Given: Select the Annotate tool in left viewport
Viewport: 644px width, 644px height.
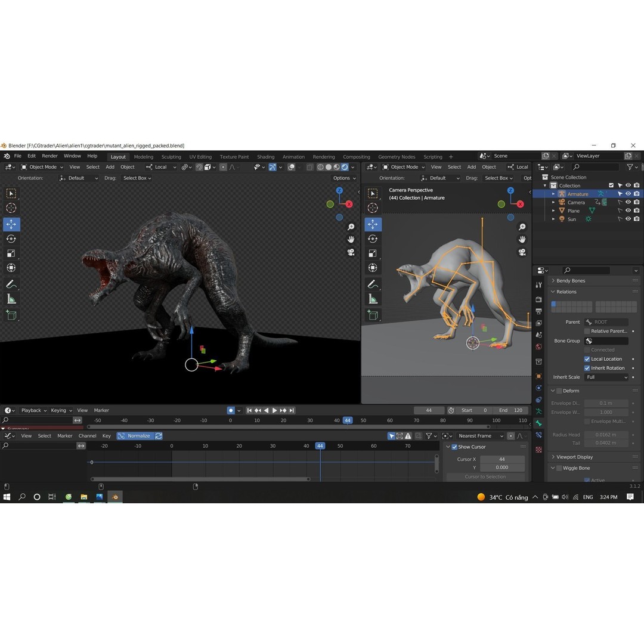Looking at the screenshot, I should (11, 284).
